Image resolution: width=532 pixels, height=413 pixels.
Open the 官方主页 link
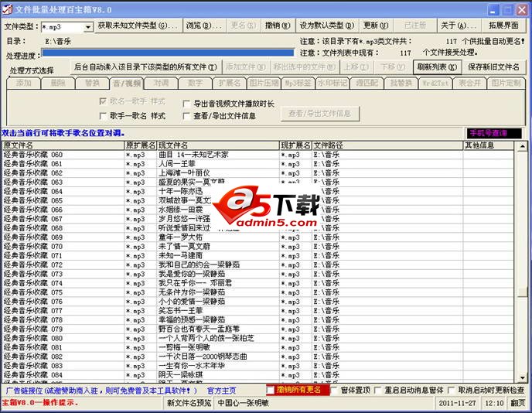222,391
